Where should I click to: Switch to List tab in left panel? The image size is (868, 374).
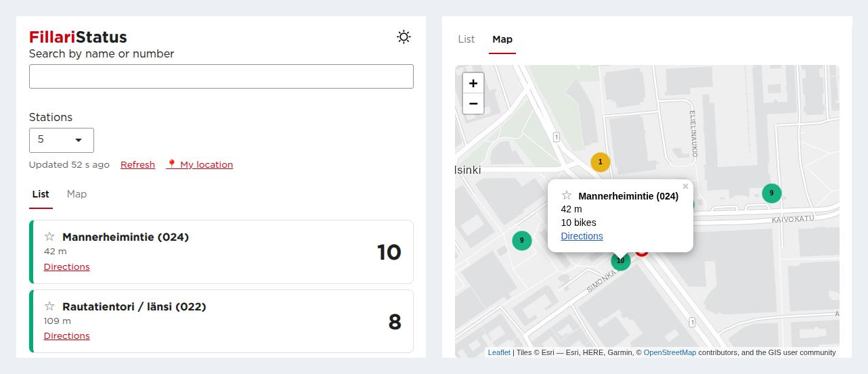[41, 194]
